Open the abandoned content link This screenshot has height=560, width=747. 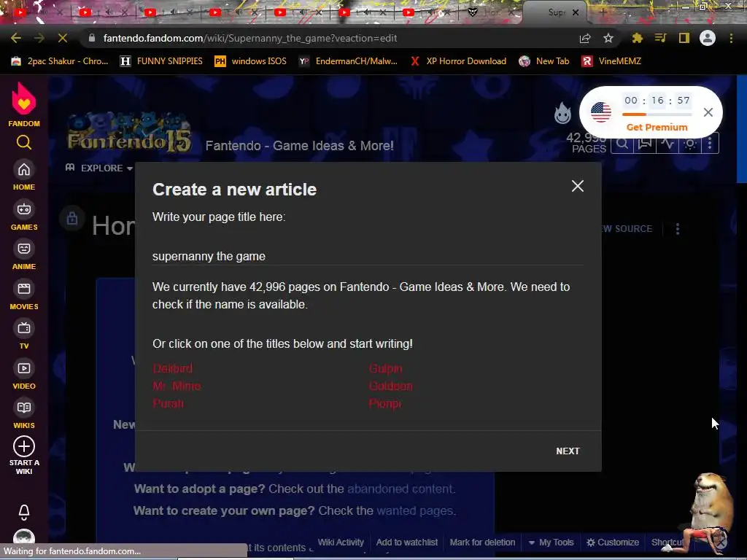tap(400, 489)
